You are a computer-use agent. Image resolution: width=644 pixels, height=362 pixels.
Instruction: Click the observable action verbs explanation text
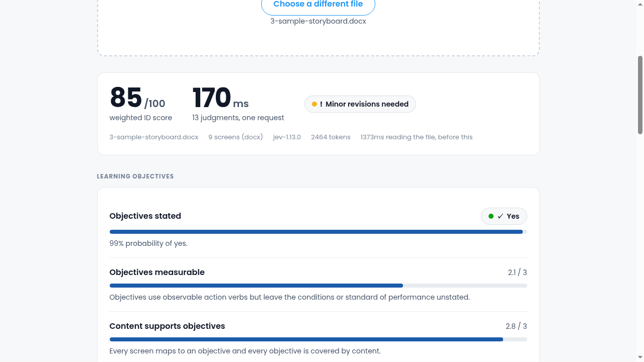click(x=290, y=297)
